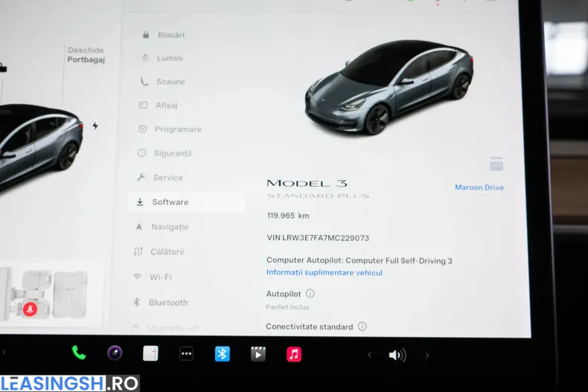Click info icon beside Conectivitate standard
Viewport: 588px width, 392px height.
point(362,327)
